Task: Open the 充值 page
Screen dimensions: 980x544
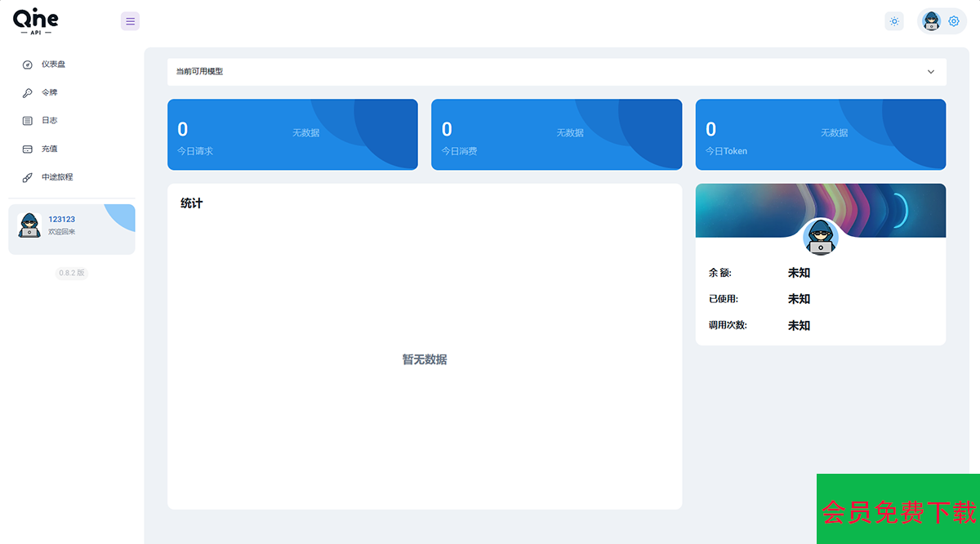Action: click(x=50, y=149)
